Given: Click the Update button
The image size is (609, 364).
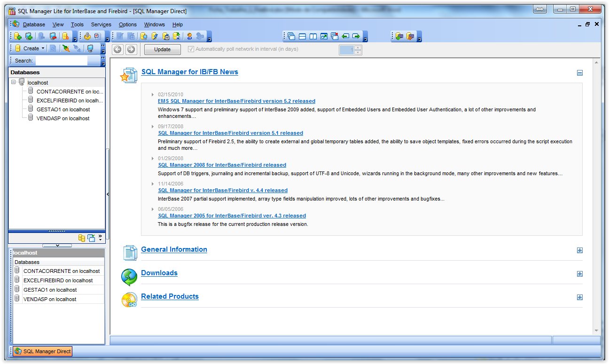Looking at the screenshot, I should [x=163, y=49].
